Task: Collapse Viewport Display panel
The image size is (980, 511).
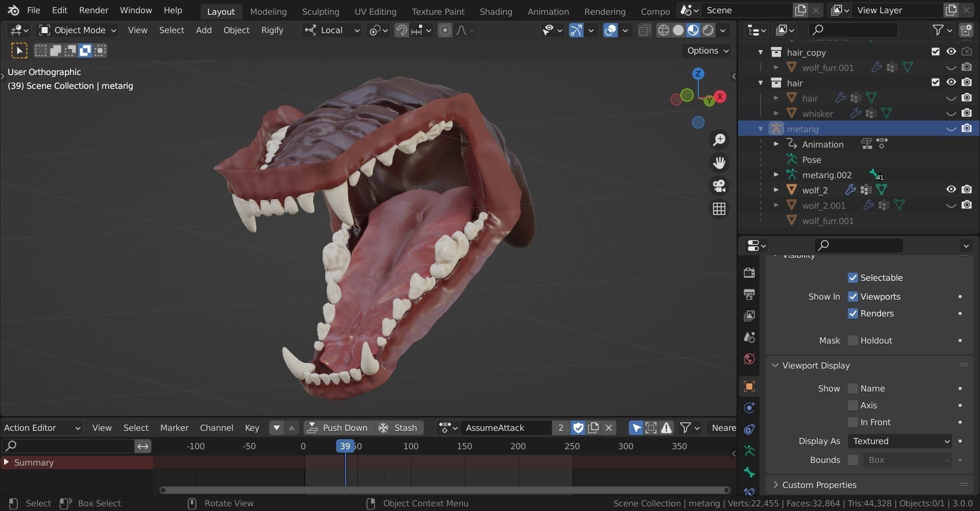Action: (775, 366)
